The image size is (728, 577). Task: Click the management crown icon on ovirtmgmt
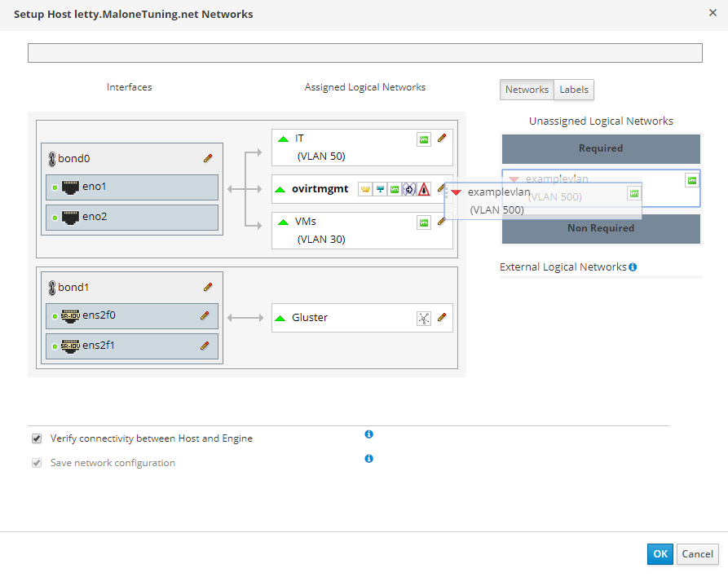point(365,189)
